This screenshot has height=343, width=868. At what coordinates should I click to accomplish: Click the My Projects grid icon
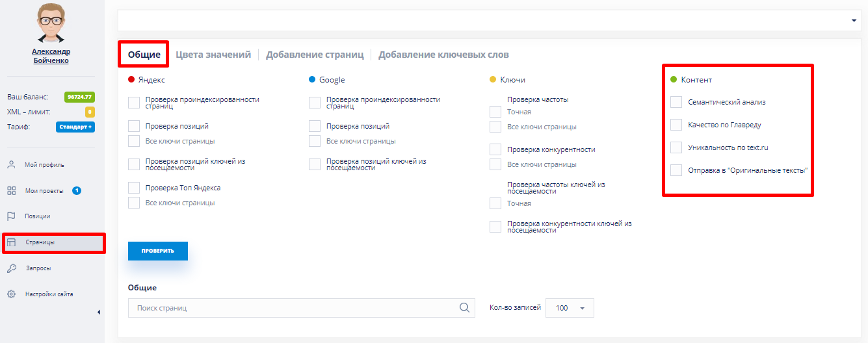(x=11, y=190)
